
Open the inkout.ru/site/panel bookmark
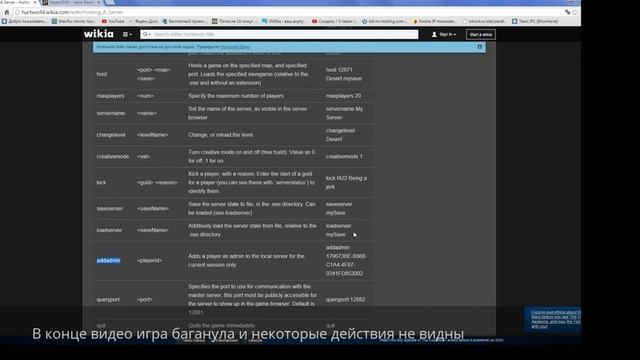[x=484, y=21]
